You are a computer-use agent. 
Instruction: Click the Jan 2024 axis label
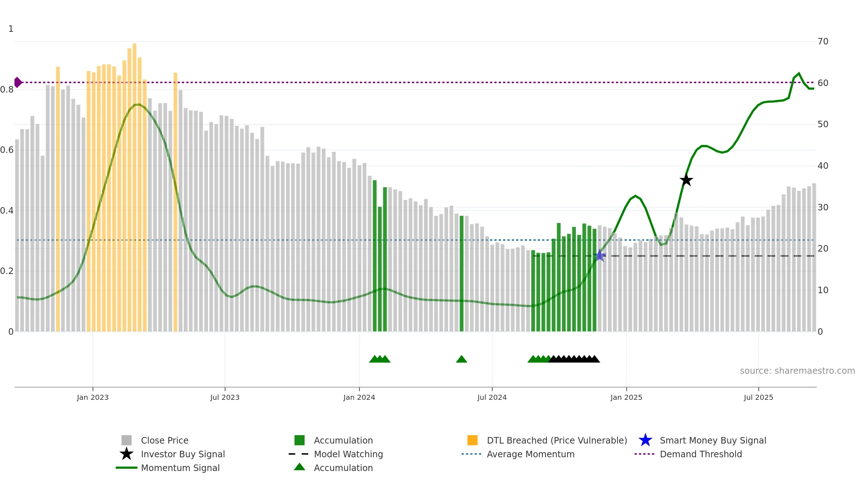pyautogui.click(x=359, y=397)
